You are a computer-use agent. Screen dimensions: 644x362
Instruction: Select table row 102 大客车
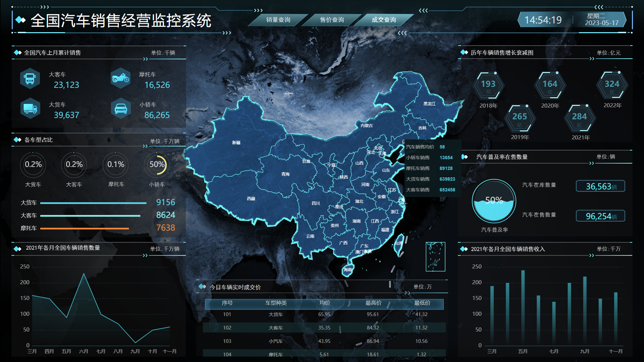point(324,328)
